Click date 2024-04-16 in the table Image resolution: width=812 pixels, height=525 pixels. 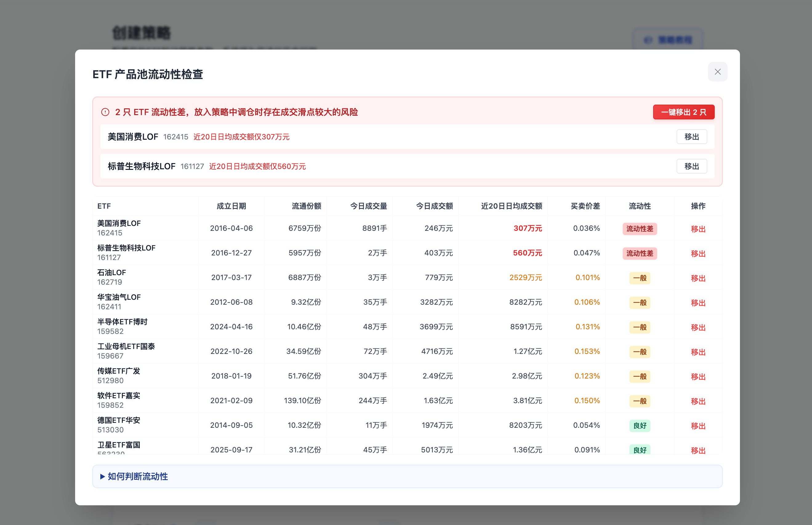coord(231,327)
